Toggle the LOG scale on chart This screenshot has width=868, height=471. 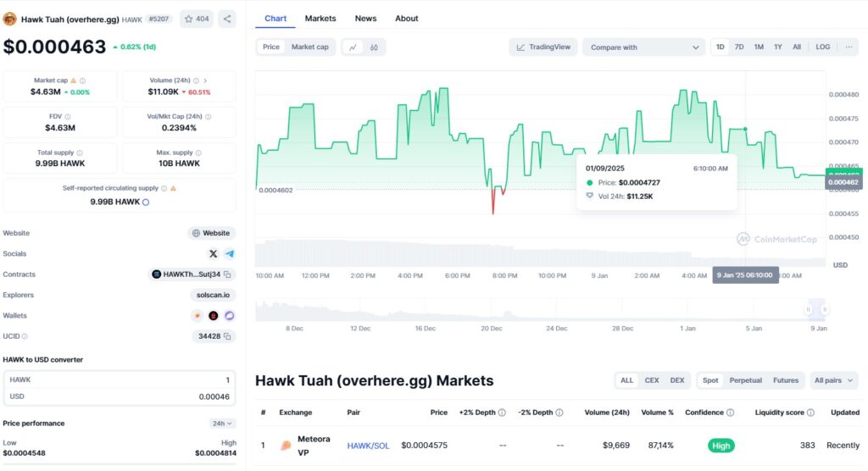point(822,47)
